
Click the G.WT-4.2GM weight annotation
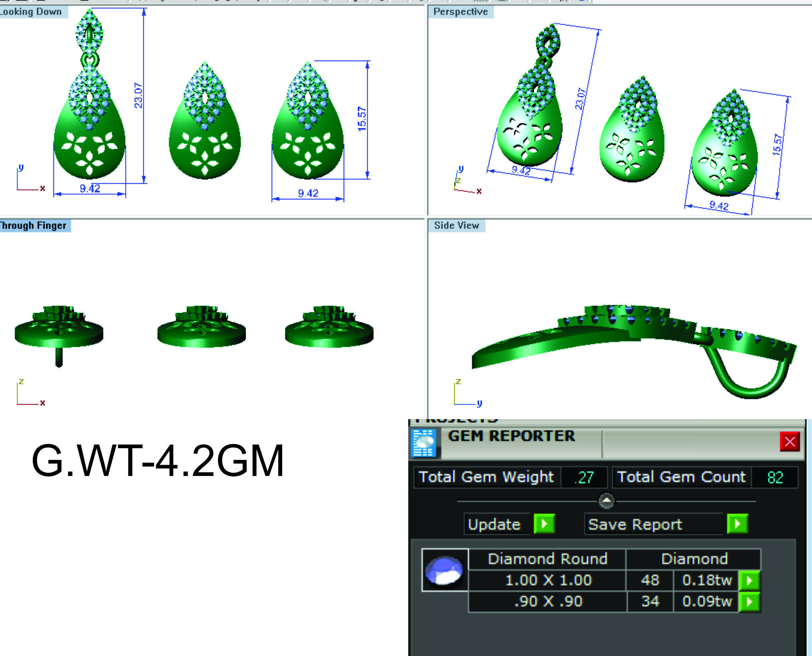(x=158, y=461)
